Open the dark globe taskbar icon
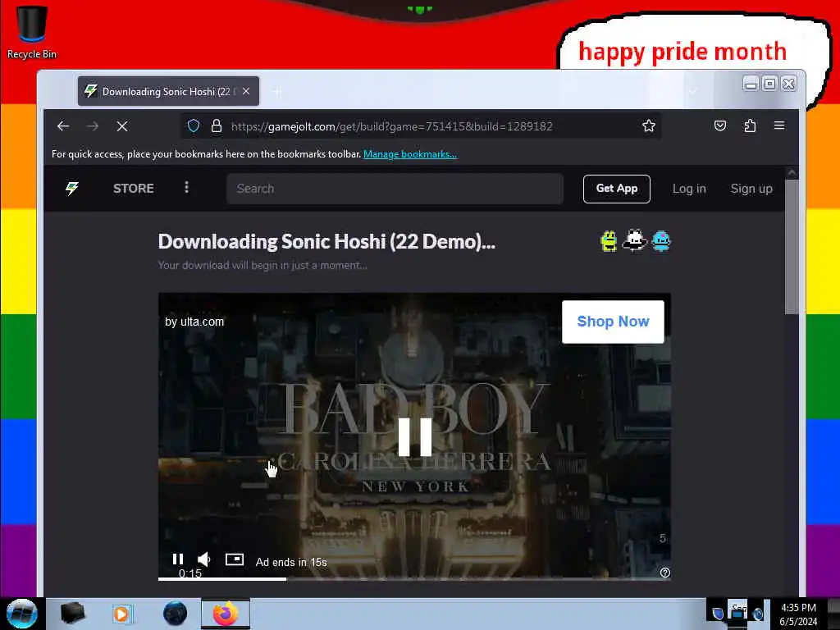Viewport: 840px width, 630px height. pos(176,614)
